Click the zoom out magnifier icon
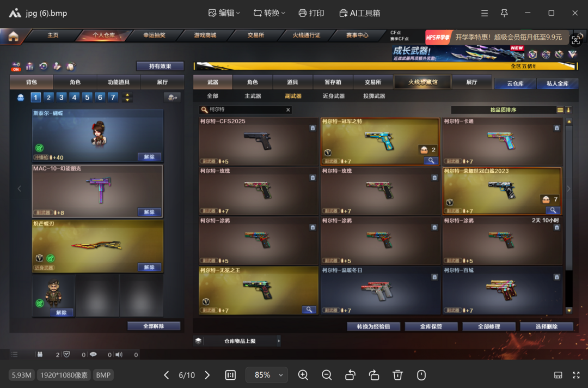This screenshot has height=388, width=588. (327, 375)
